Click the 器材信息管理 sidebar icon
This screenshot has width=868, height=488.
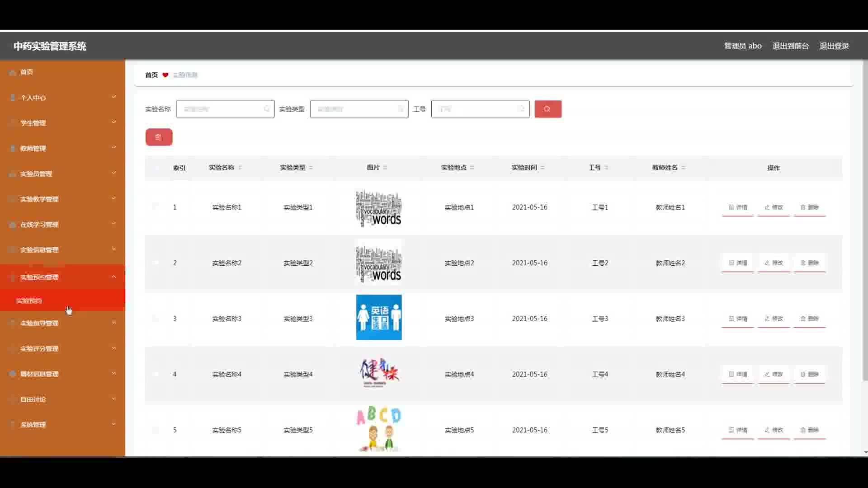(13, 374)
